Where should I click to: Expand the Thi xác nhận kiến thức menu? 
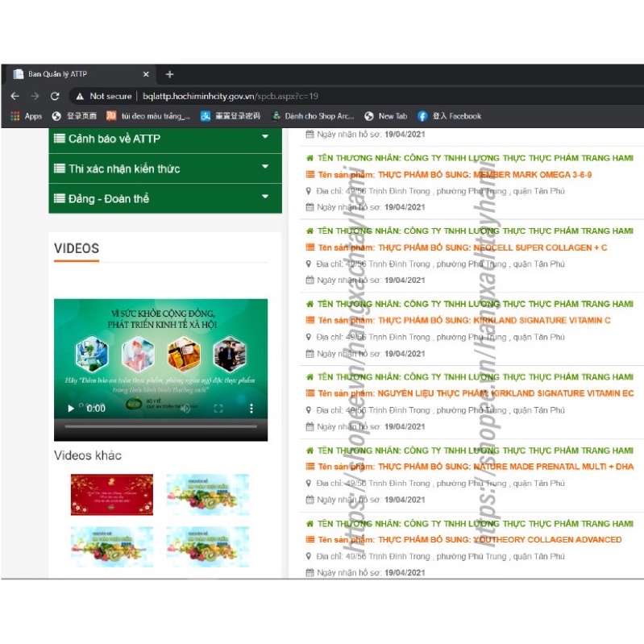(265, 166)
